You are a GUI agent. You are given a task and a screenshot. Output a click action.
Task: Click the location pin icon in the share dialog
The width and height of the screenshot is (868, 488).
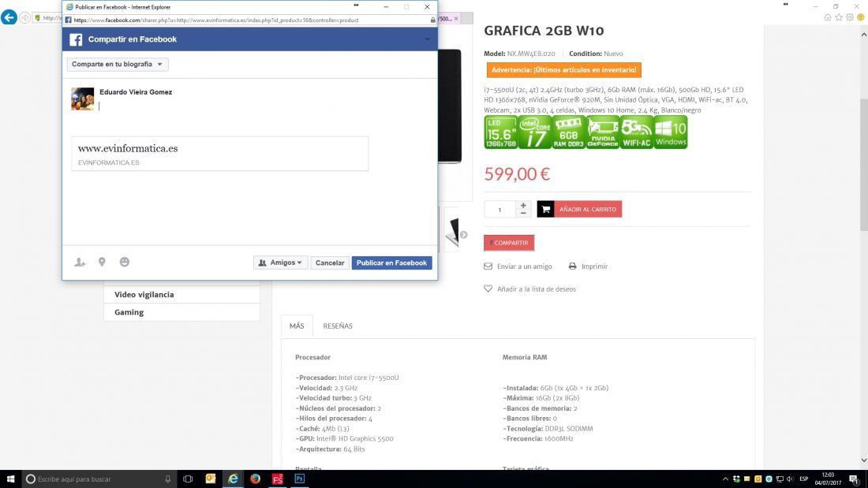pos(102,263)
